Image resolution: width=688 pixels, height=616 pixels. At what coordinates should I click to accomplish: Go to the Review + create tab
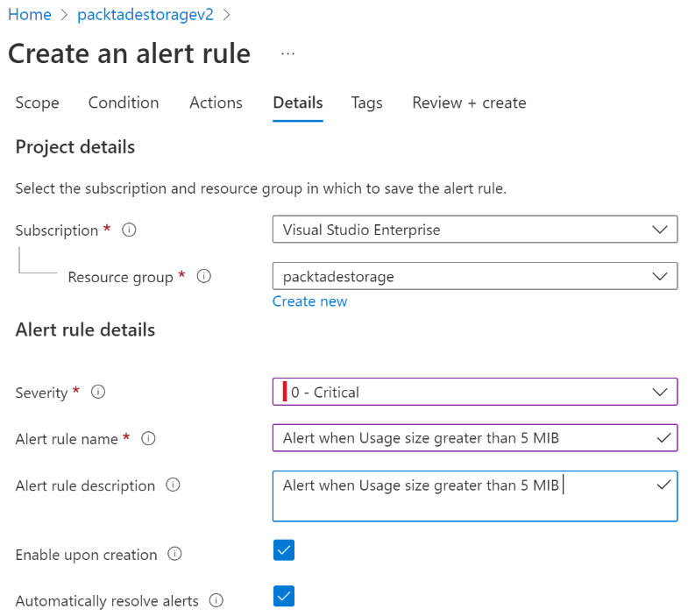point(469,103)
